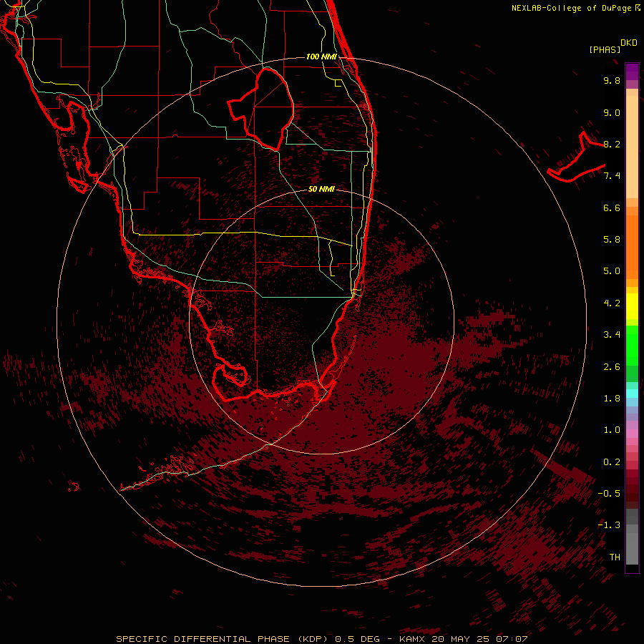Pick the gray TH color bar segment

click(x=632, y=548)
